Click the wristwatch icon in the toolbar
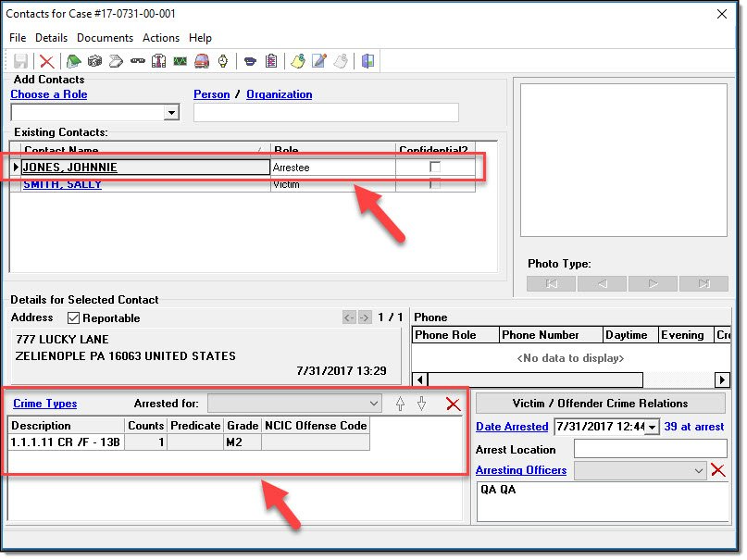Image resolution: width=747 pixels, height=560 pixels. [222, 62]
